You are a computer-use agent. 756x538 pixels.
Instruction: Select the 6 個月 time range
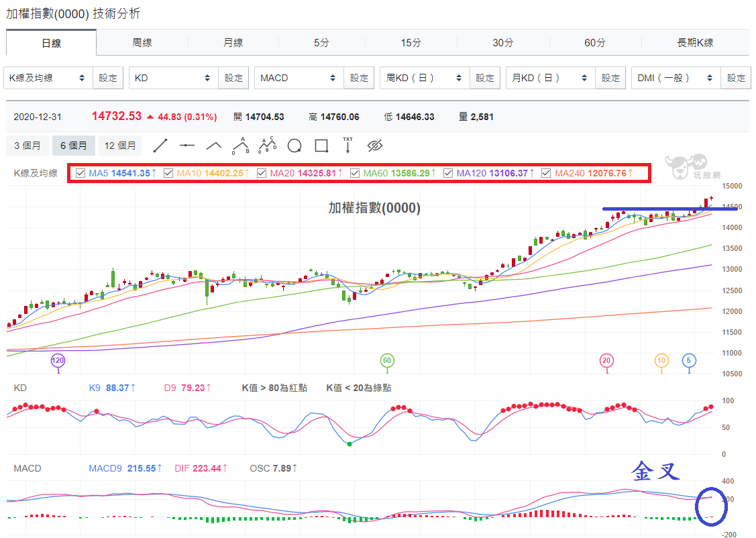click(73, 146)
